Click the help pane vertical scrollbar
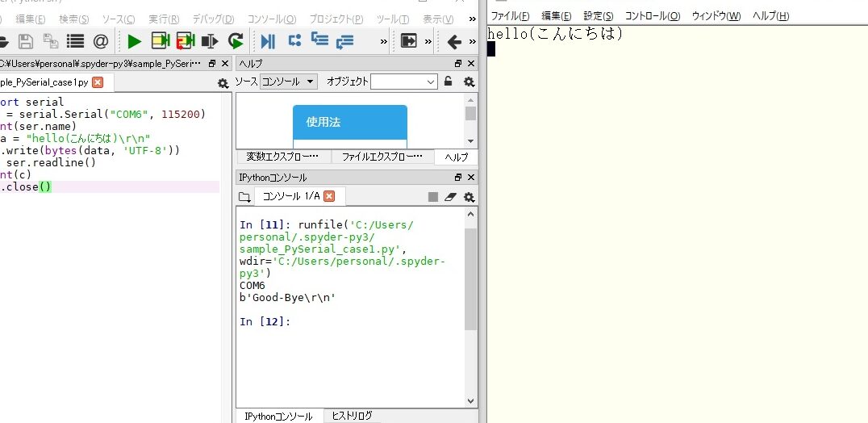Screen dimensions: 868x423 point(470,121)
